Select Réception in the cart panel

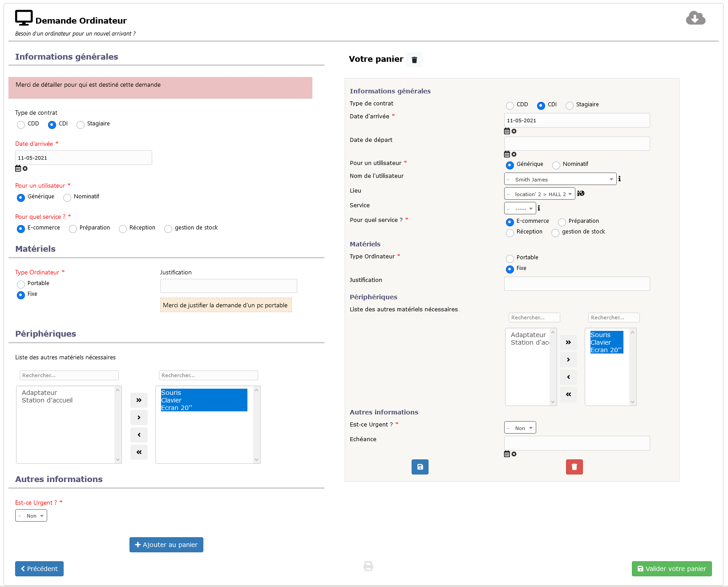510,233
